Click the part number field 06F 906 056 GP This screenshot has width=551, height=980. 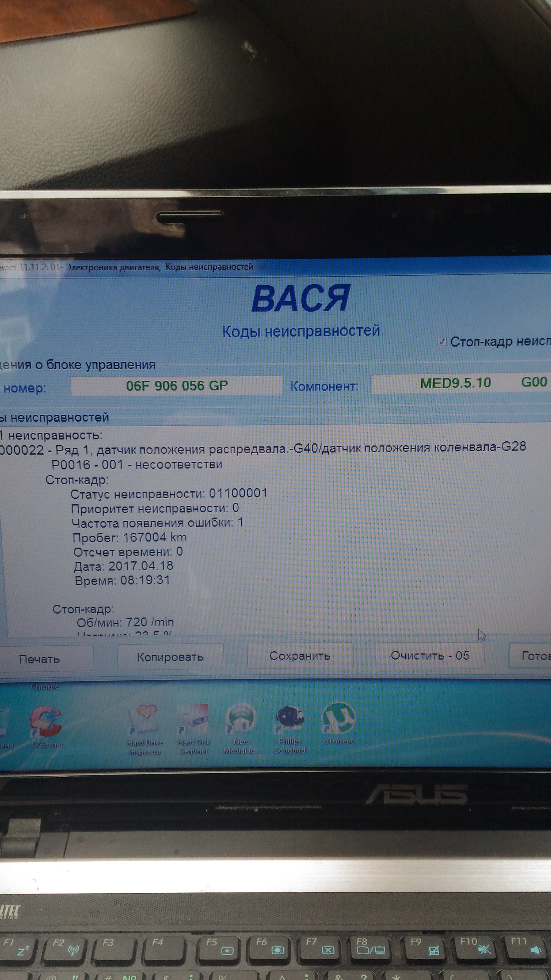pos(177,386)
